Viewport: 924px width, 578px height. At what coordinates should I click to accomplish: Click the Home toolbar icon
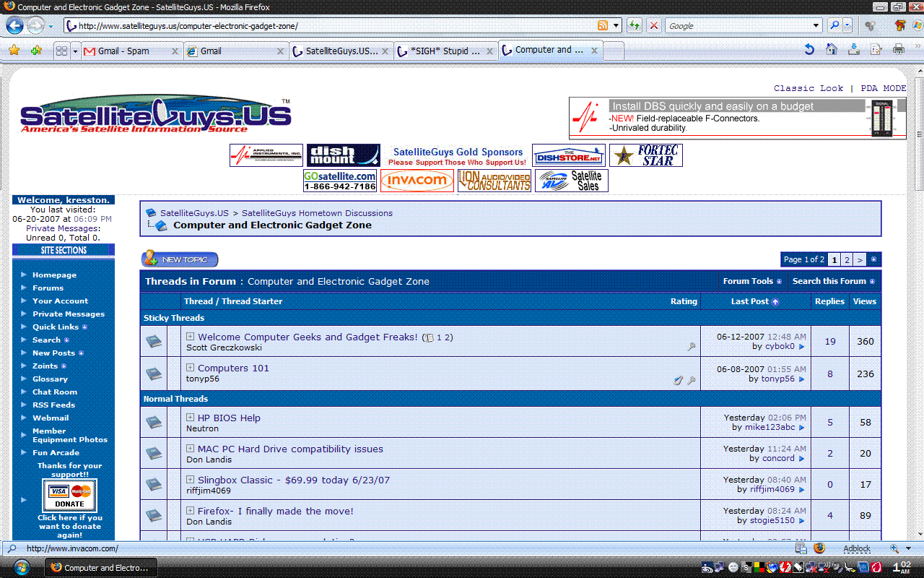click(x=832, y=50)
